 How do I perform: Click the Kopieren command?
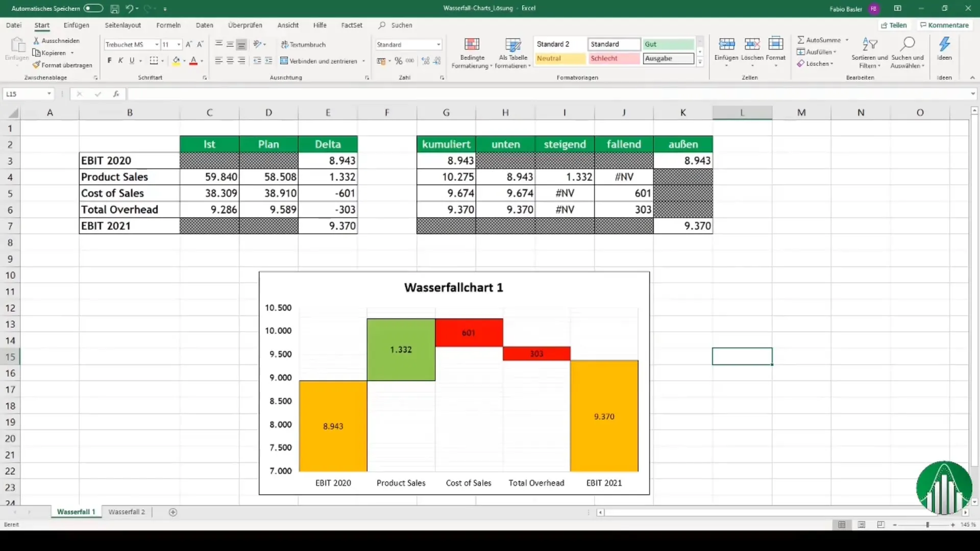pyautogui.click(x=50, y=53)
